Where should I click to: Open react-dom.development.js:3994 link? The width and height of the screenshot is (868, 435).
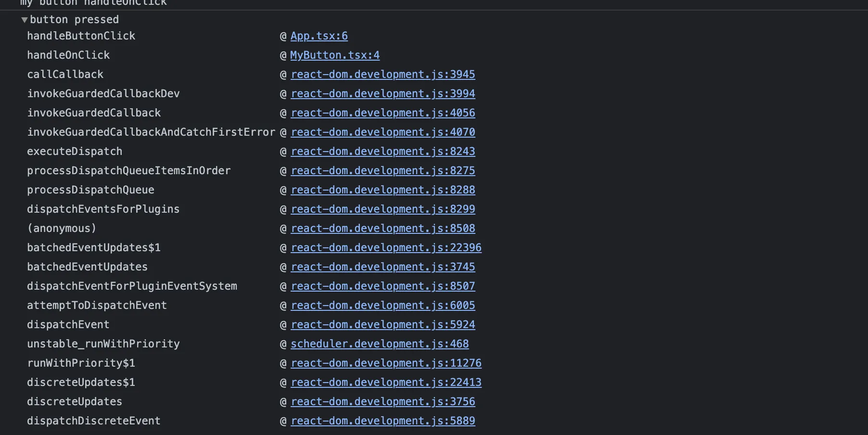tap(383, 94)
